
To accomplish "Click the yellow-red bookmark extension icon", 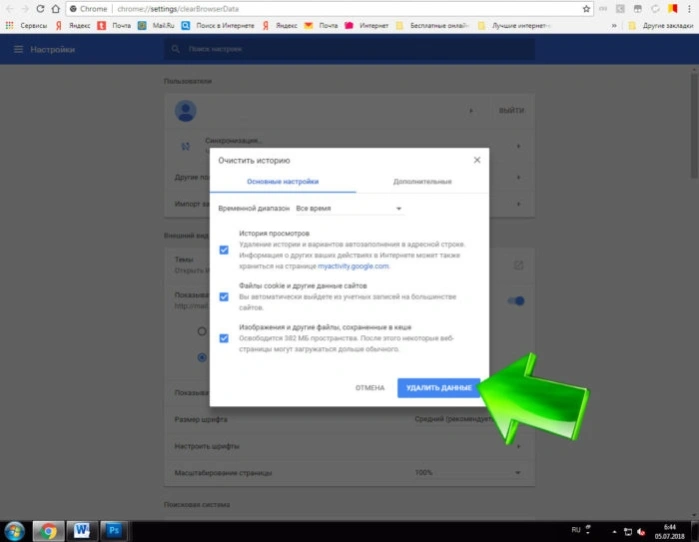I will point(673,9).
